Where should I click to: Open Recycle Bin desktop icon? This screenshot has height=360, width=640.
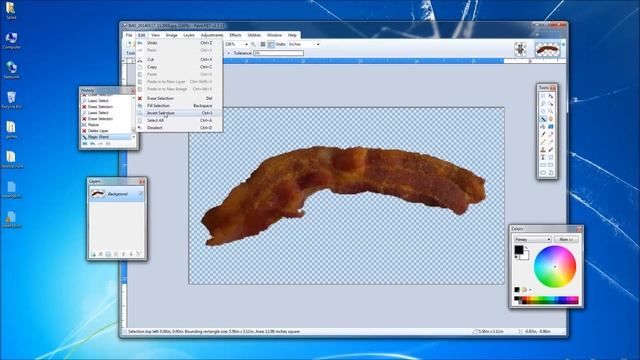tap(11, 100)
